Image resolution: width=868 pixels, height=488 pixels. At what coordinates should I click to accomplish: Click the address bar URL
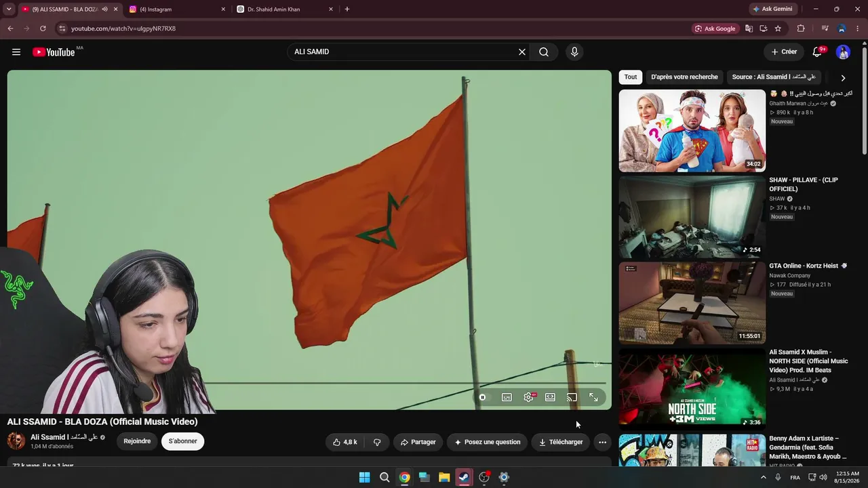pos(123,28)
